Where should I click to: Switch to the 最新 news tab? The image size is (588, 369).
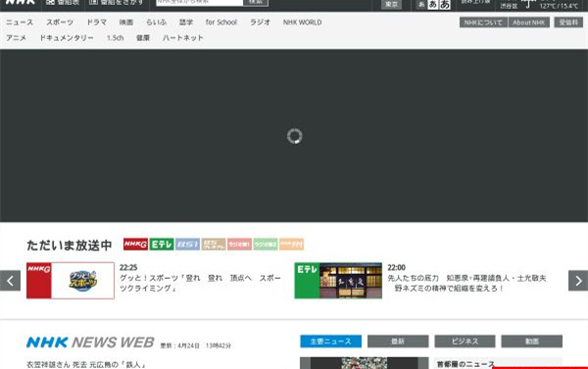point(398,342)
